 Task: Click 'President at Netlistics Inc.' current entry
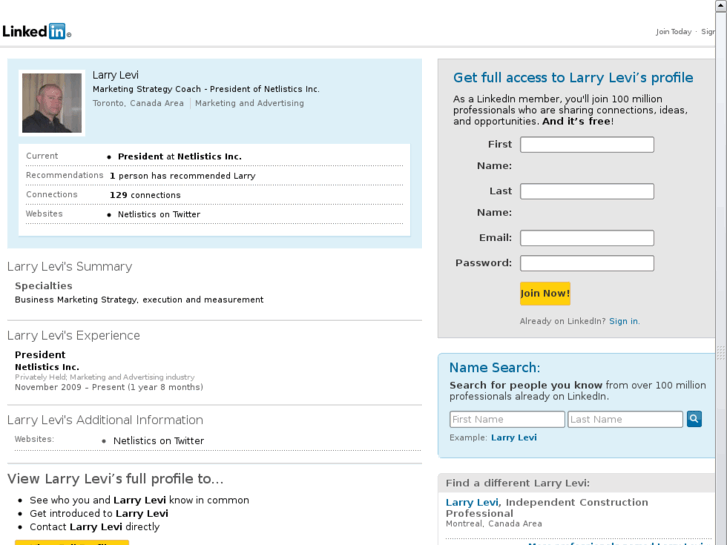click(x=179, y=156)
